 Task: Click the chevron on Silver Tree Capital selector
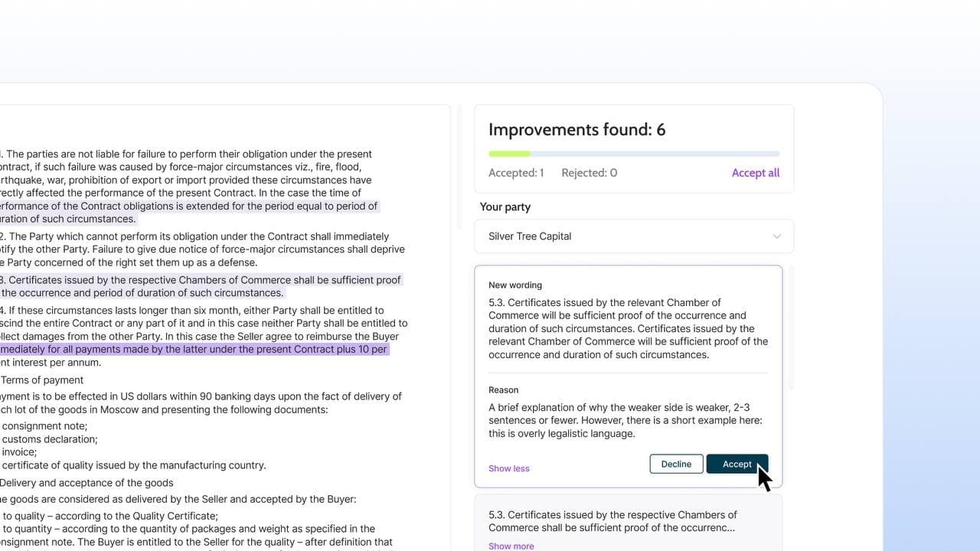(x=776, y=236)
